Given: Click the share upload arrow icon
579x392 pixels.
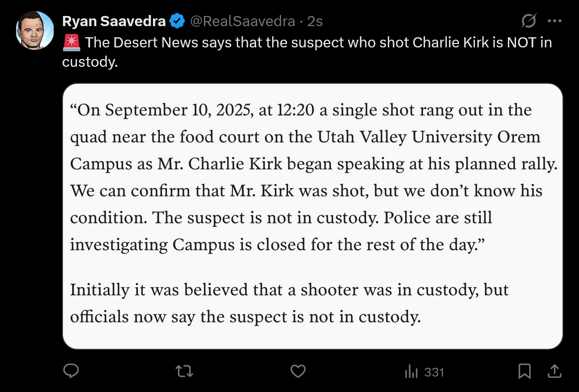Looking at the screenshot, I should [554, 371].
